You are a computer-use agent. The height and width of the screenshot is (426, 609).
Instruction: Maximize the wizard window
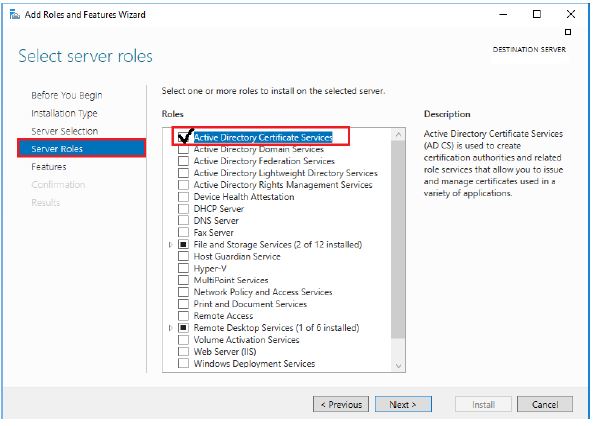pyautogui.click(x=537, y=14)
